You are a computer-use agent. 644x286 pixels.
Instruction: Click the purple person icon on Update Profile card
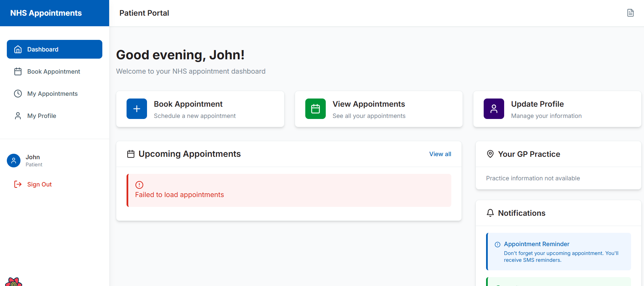point(494,109)
